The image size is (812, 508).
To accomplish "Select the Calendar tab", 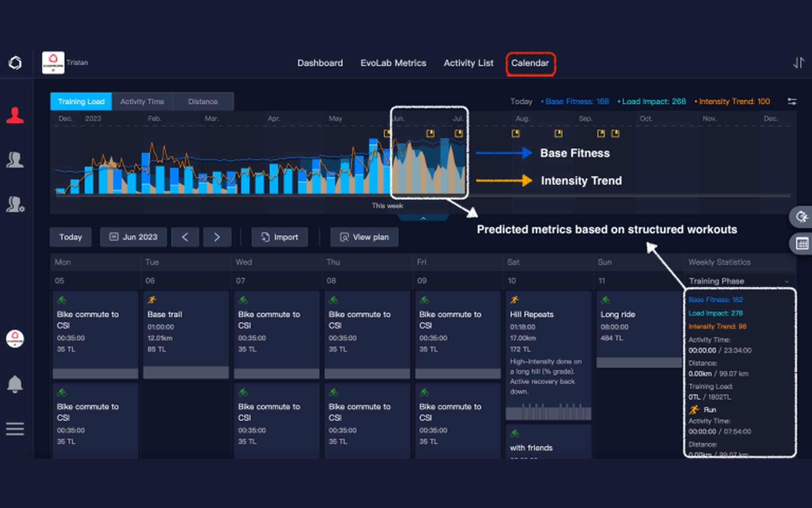I will click(x=530, y=63).
